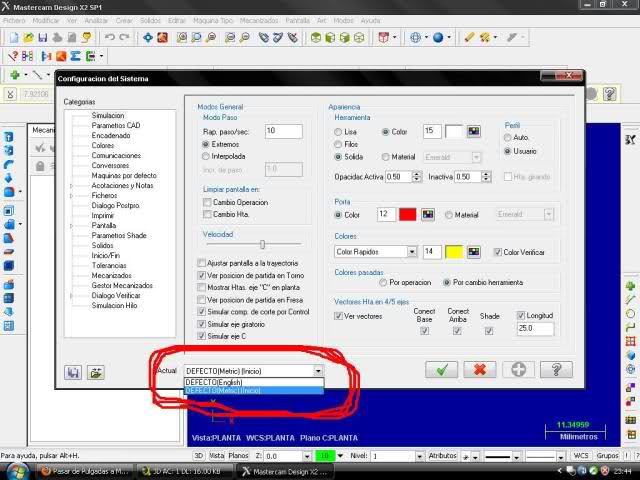Toggle the Color Verificar checkbox
This screenshot has width=640, height=480.
[498, 252]
